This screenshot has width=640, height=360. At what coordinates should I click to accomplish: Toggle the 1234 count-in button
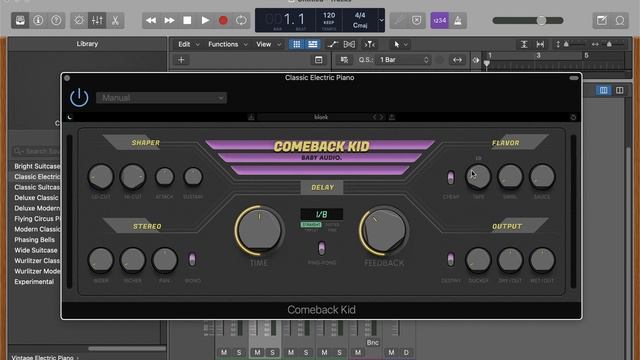439,20
